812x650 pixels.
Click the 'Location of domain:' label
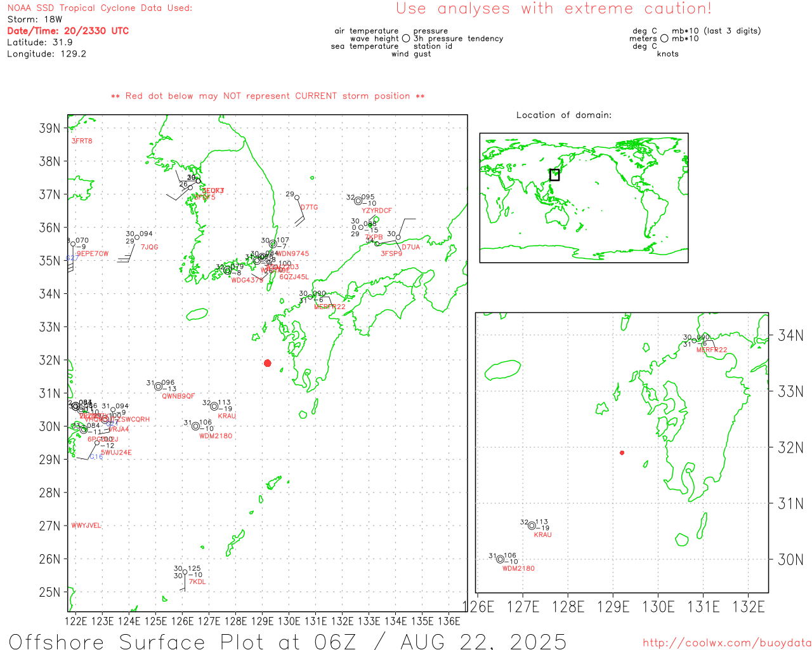pyautogui.click(x=564, y=115)
